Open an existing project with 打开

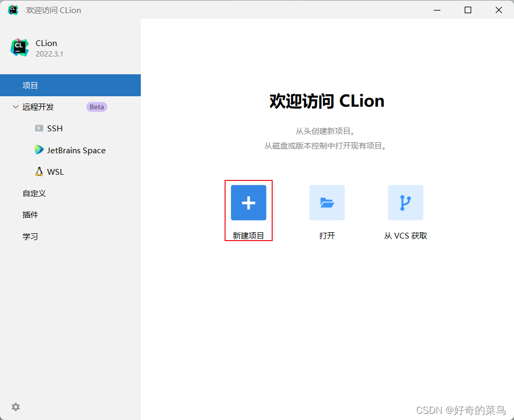pyautogui.click(x=327, y=235)
